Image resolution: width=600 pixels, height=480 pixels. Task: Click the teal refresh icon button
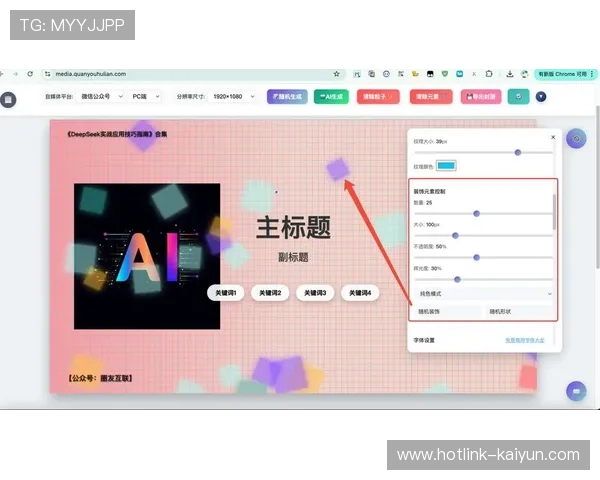point(518,96)
